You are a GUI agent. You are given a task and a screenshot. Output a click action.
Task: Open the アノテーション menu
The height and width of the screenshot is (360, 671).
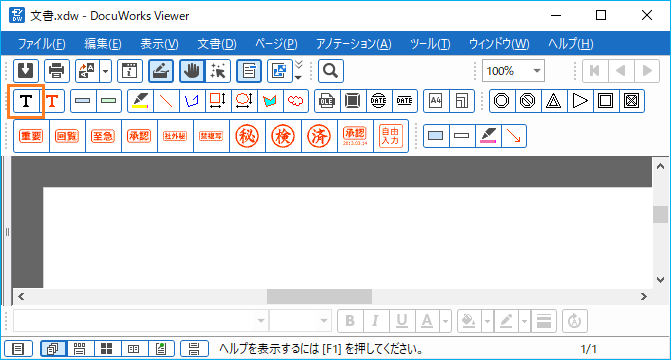pyautogui.click(x=353, y=44)
